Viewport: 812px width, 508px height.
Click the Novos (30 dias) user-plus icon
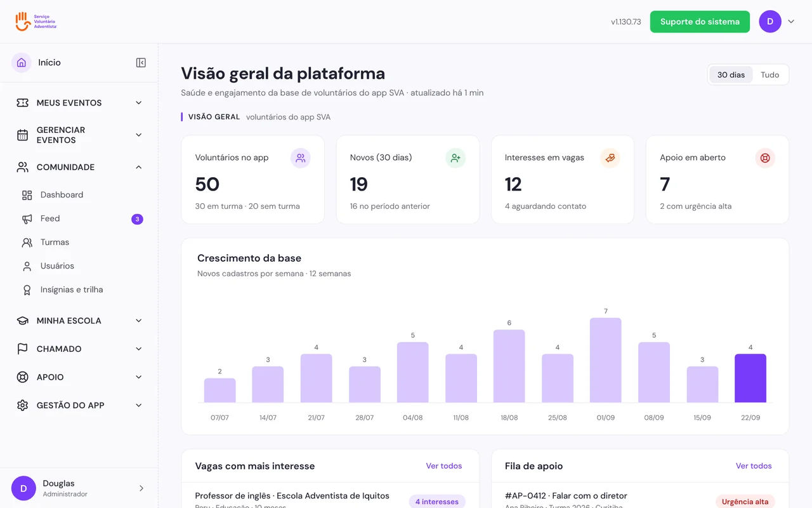coord(455,158)
